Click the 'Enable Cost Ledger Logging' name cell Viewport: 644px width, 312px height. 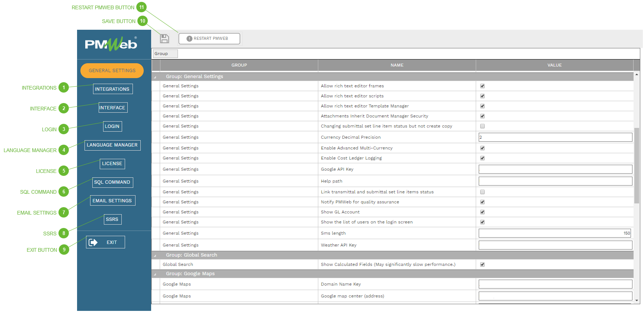tap(397, 158)
